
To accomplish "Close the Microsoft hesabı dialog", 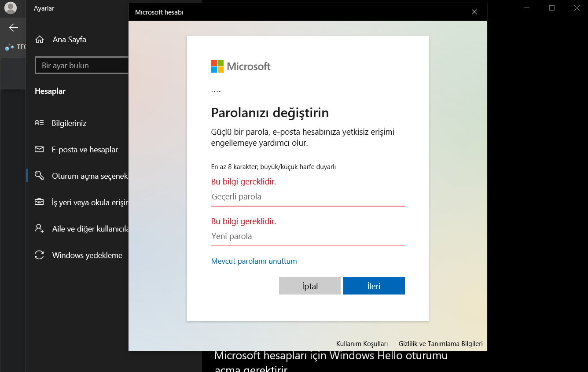I will (474, 12).
